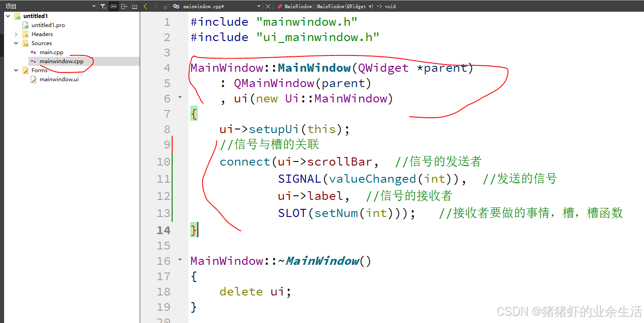This screenshot has height=323, width=644.
Task: Click line number 4 in the gutter
Action: pos(167,68)
